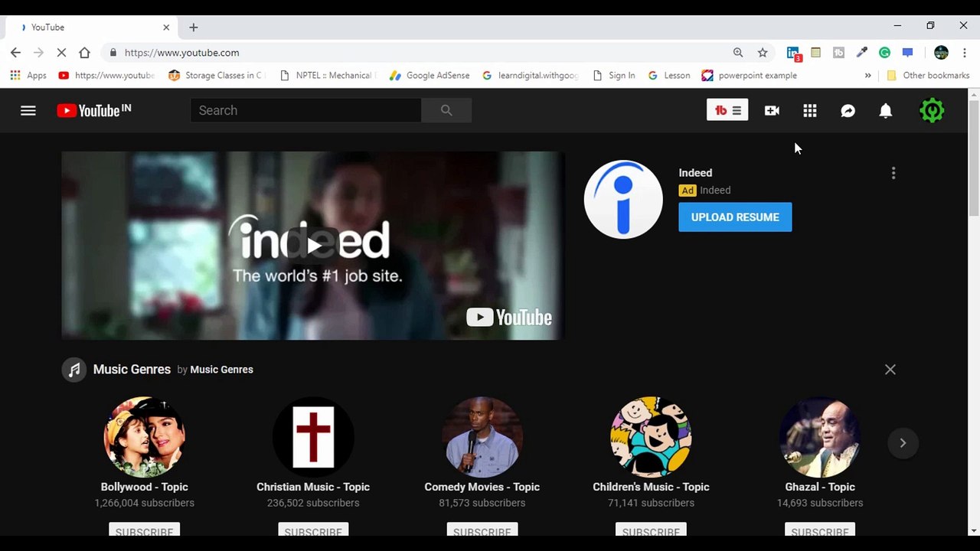Click the search magnifier button
This screenshot has height=551, width=980.
point(446,110)
